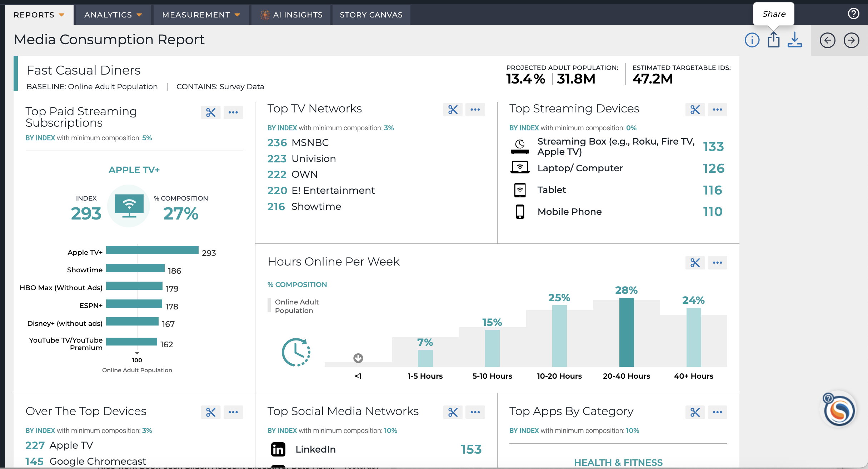
Task: Click Apple TV in Over The Top Devices
Action: pyautogui.click(x=71, y=445)
